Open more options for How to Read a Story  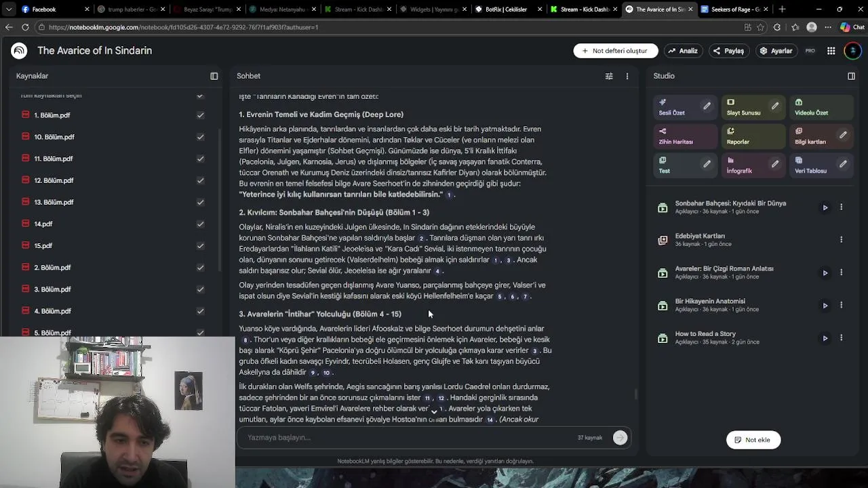click(x=842, y=338)
